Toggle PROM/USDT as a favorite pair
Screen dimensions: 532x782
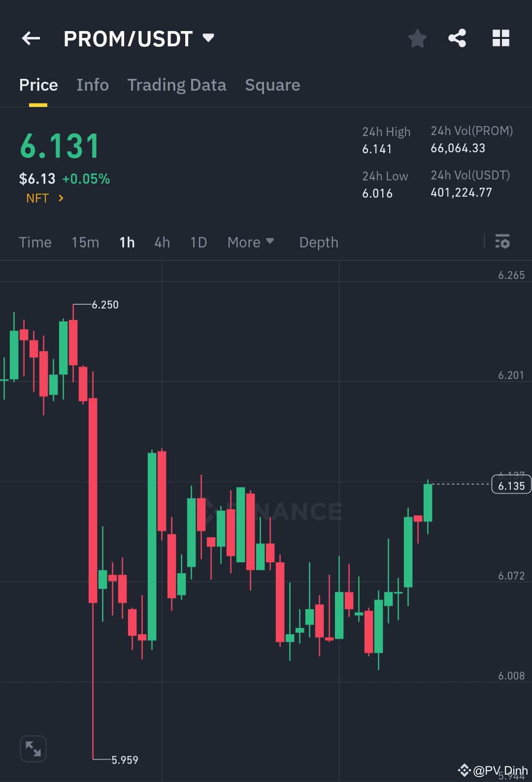(417, 38)
